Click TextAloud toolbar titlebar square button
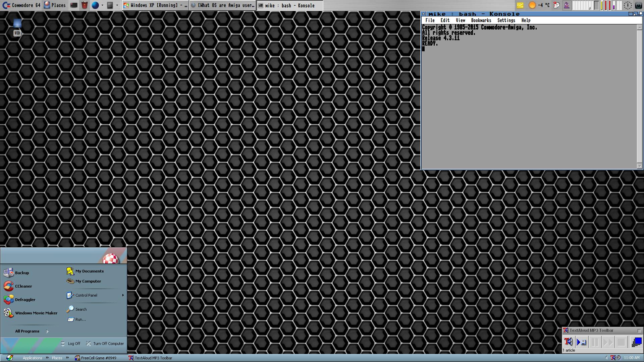 639,330
